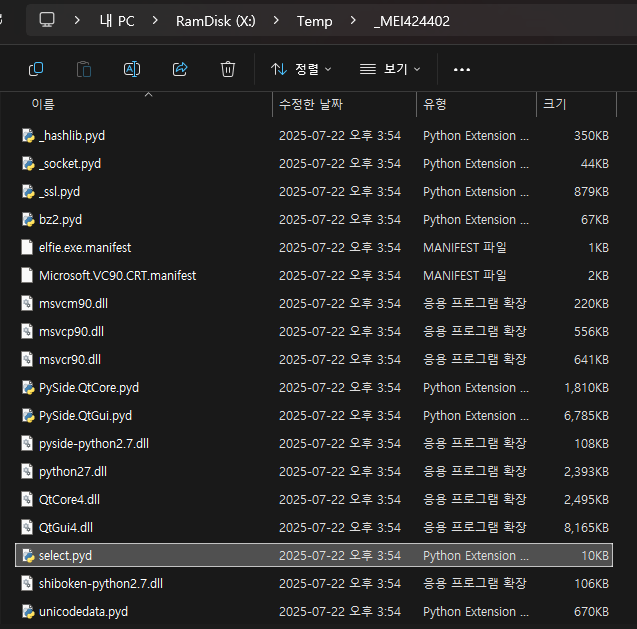Select the pyside-python2.7.dll file icon
This screenshot has width=637, height=629.
[27, 443]
